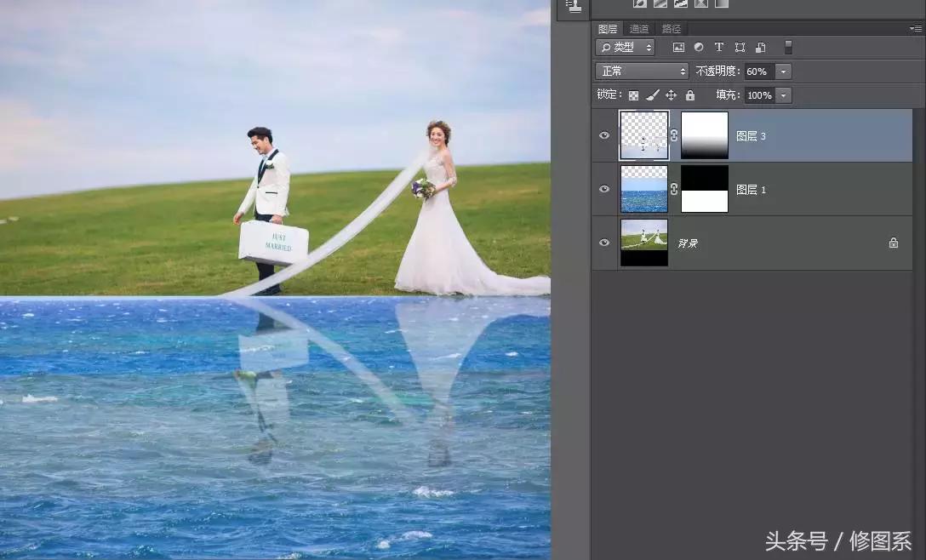The image size is (926, 560).
Task: Click the smart object filter icon
Action: (x=760, y=47)
